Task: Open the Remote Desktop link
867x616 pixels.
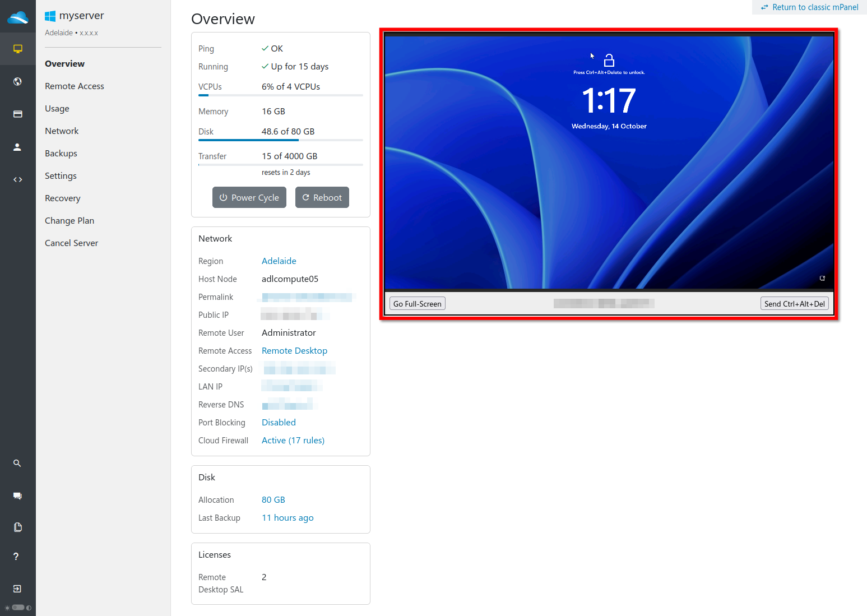Action: (294, 351)
